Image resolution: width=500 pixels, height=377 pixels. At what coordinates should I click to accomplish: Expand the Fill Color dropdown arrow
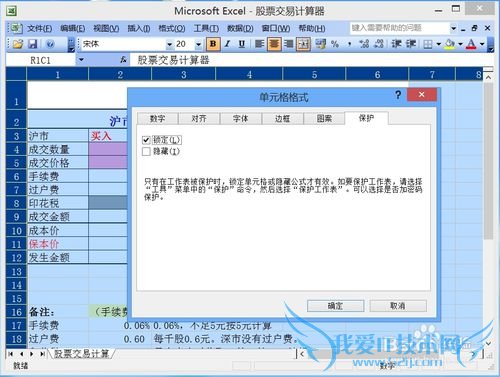[x=460, y=44]
